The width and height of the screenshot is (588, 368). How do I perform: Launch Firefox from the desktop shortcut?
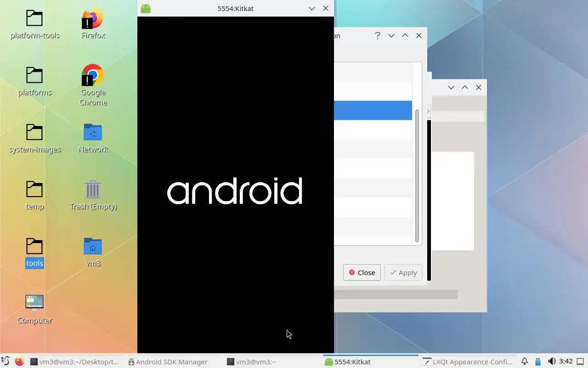click(93, 18)
